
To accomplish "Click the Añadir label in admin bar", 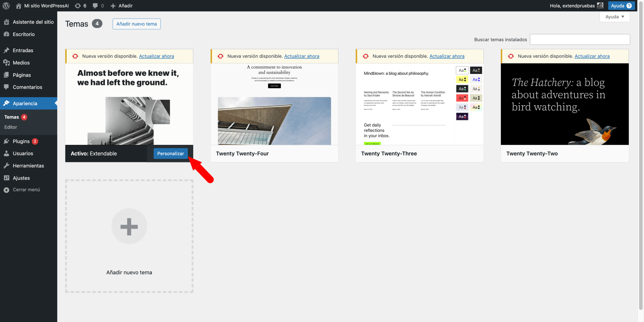I will pyautogui.click(x=126, y=6).
